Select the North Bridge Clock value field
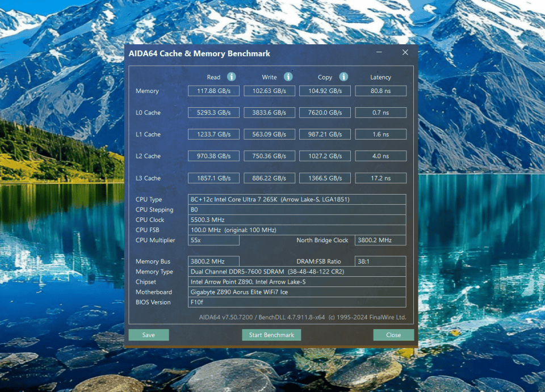The height and width of the screenshot is (392, 545). 380,241
